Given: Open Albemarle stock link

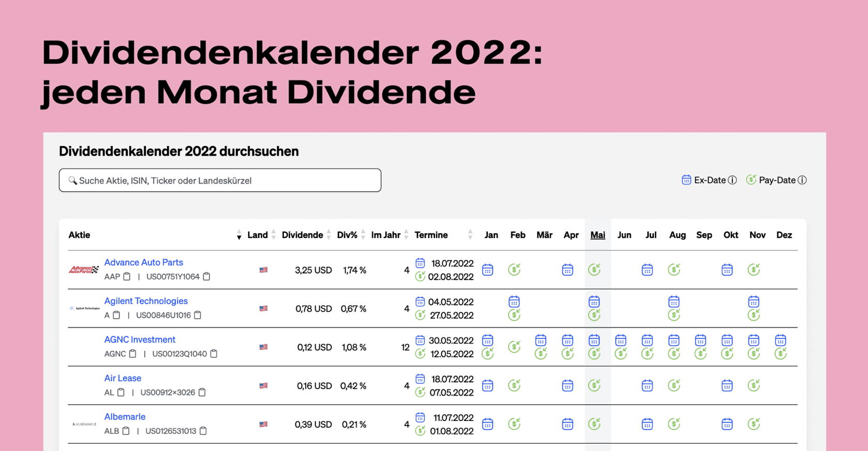Looking at the screenshot, I should pos(125,416).
